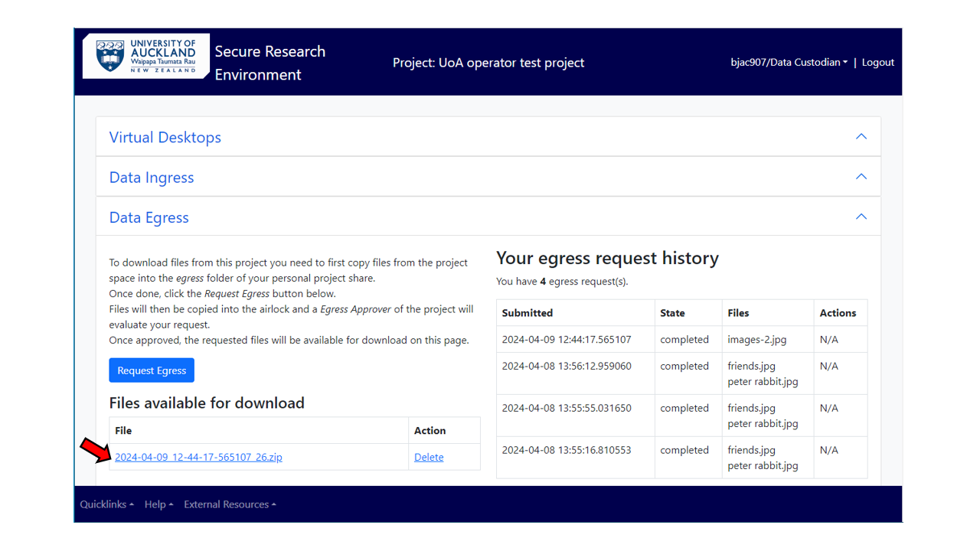
Task: Select timestamp 2024-04-08 13:56:12.959060
Action: 567,366
